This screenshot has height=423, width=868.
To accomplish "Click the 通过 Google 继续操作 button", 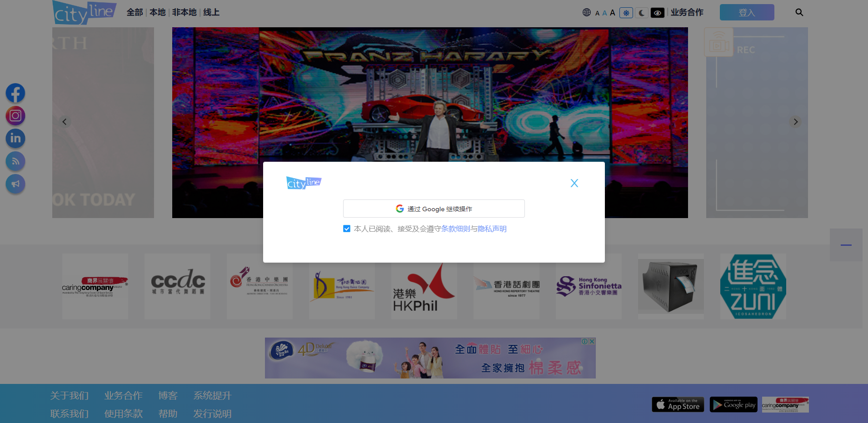I will pos(434,209).
